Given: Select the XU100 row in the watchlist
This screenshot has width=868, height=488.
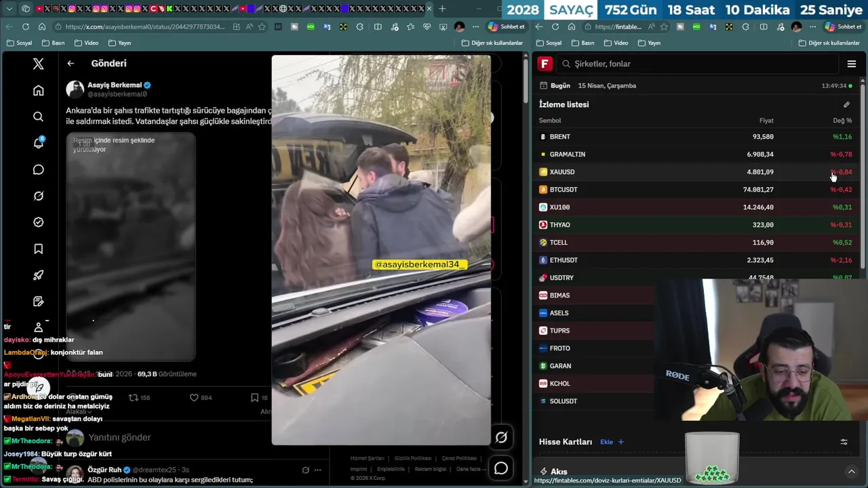Looking at the screenshot, I should pos(696,207).
